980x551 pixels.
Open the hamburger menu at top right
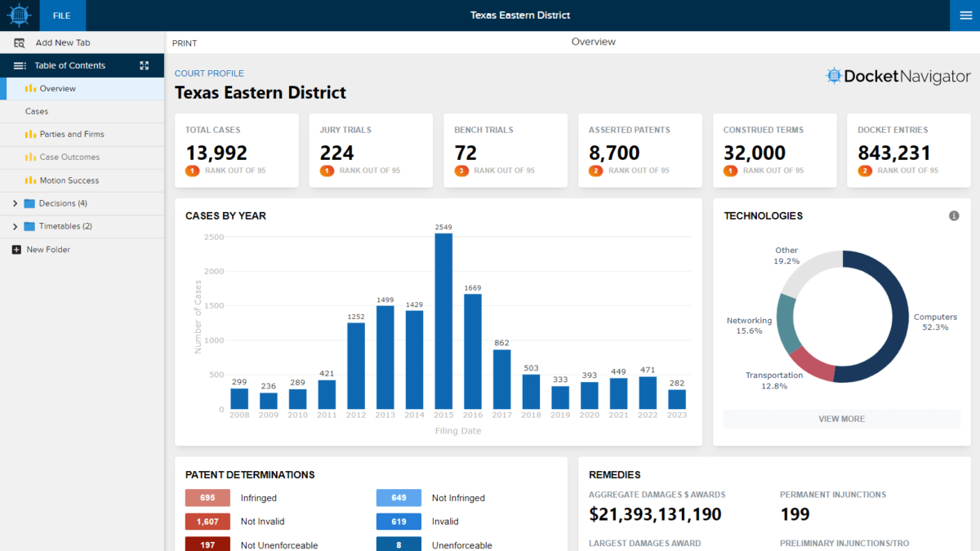coord(964,16)
